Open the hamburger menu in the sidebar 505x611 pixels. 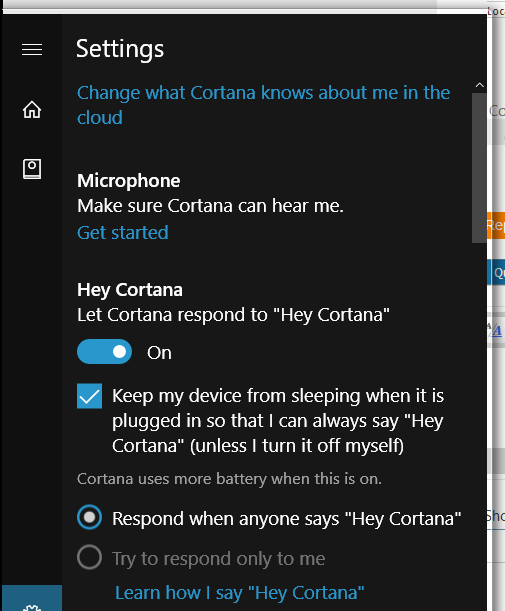coord(32,49)
